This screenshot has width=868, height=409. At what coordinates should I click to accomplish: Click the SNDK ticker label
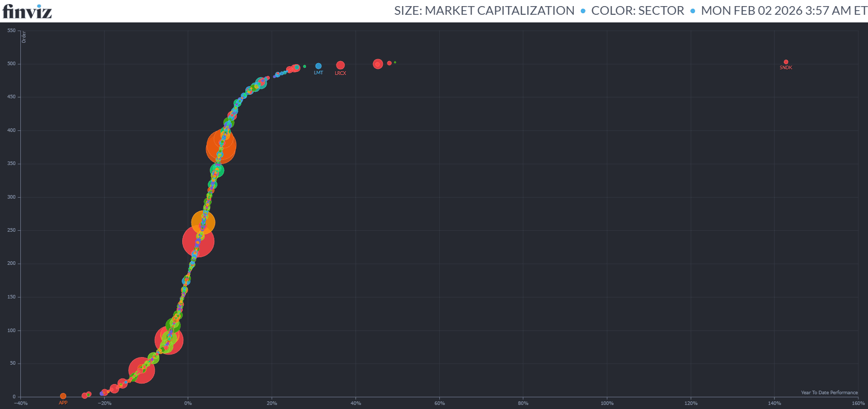tap(786, 68)
